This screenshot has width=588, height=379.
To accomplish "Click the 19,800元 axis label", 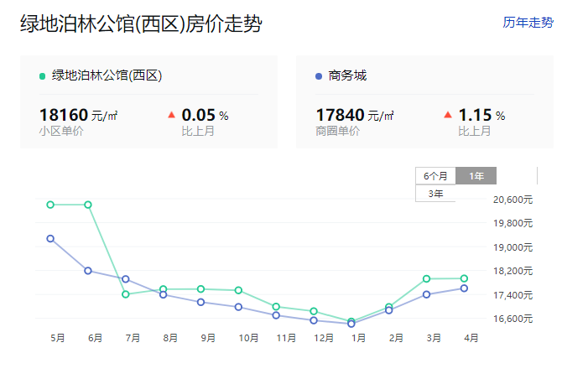I will click(x=513, y=223).
